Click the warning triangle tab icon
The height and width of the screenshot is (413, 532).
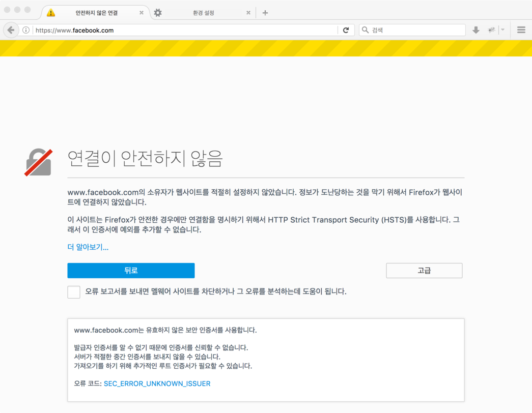click(x=51, y=13)
